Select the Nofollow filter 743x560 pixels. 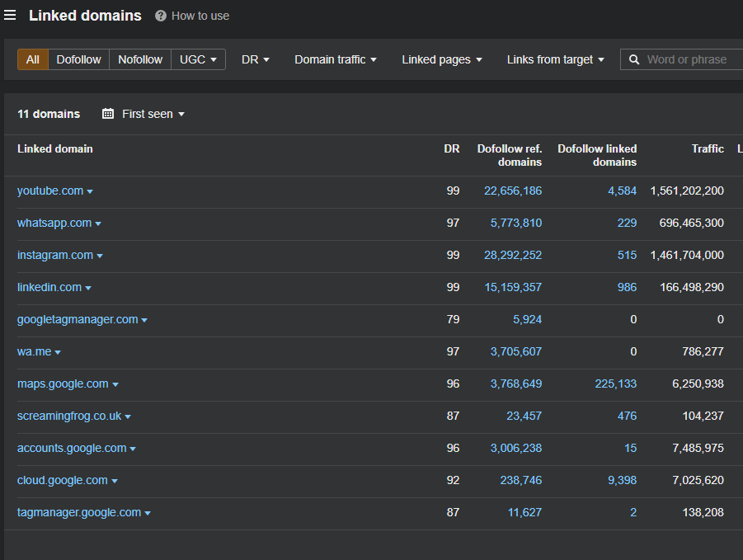coord(140,59)
